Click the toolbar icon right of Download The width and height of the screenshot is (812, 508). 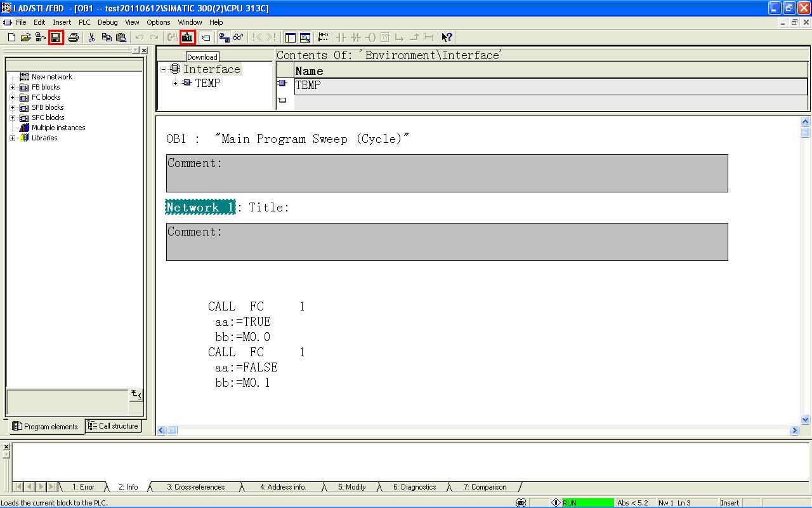(x=206, y=37)
